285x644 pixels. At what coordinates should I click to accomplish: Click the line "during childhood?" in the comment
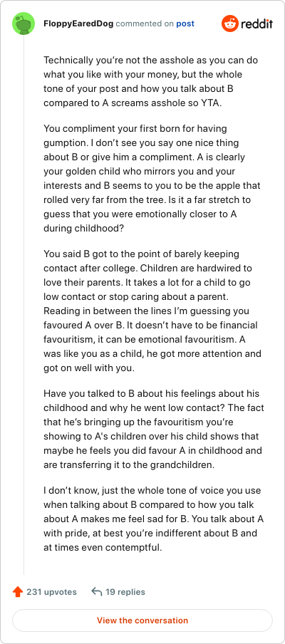[84, 229]
